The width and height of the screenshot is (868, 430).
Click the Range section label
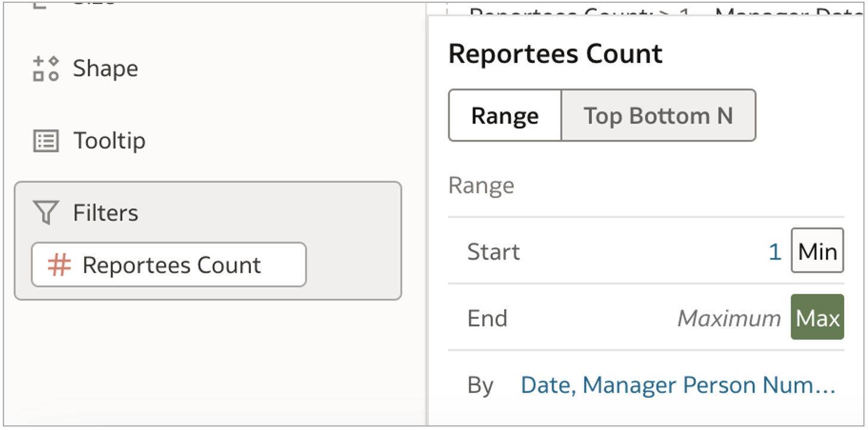[480, 185]
